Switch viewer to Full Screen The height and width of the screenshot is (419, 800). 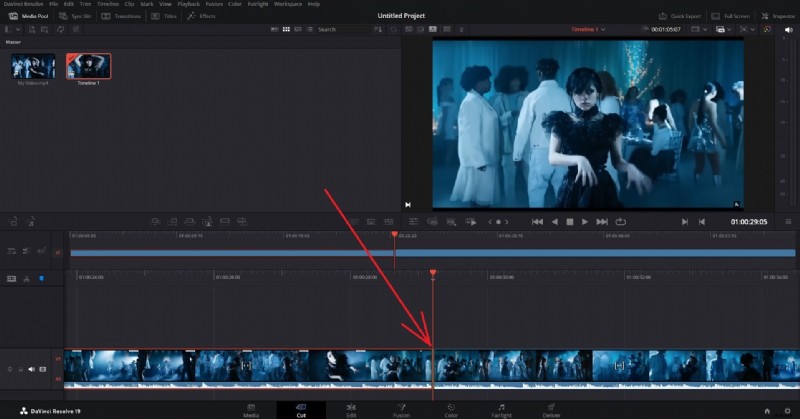pos(731,16)
